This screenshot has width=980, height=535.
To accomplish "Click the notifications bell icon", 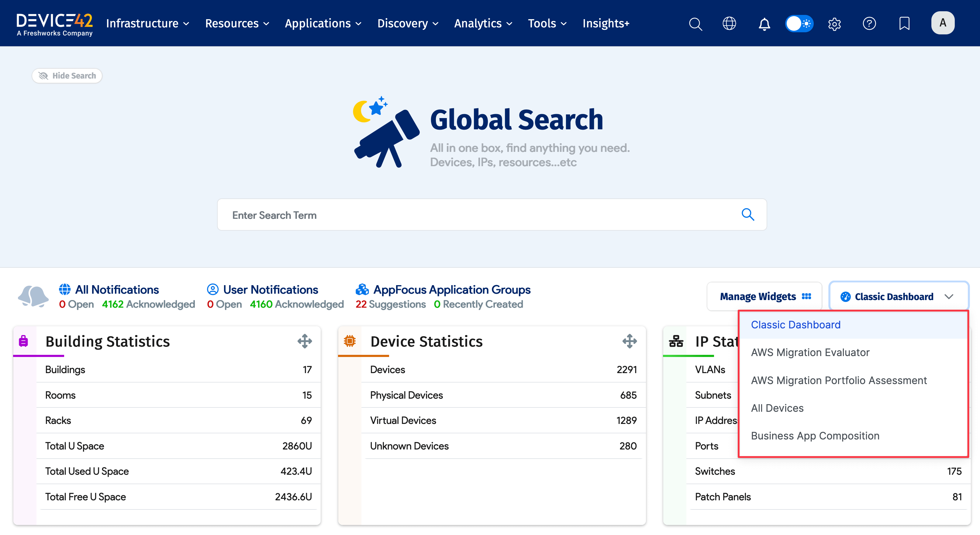I will (x=764, y=23).
